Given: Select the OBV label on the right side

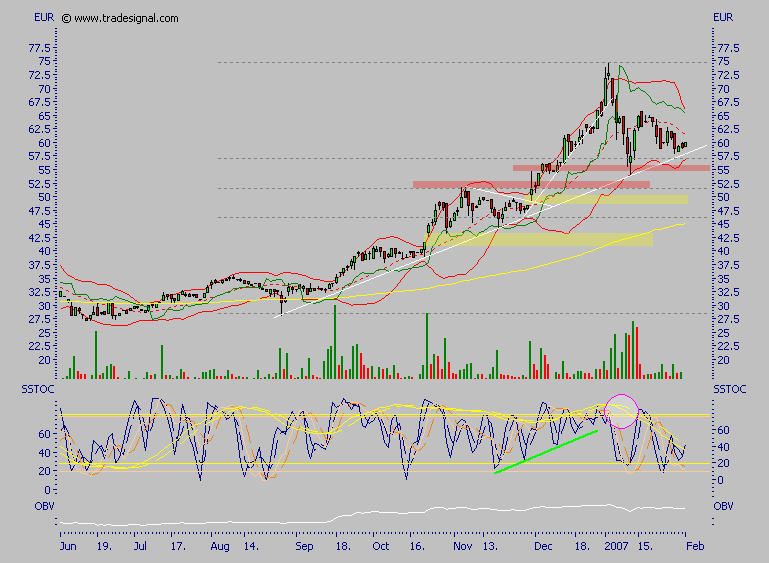Looking at the screenshot, I should point(723,506).
